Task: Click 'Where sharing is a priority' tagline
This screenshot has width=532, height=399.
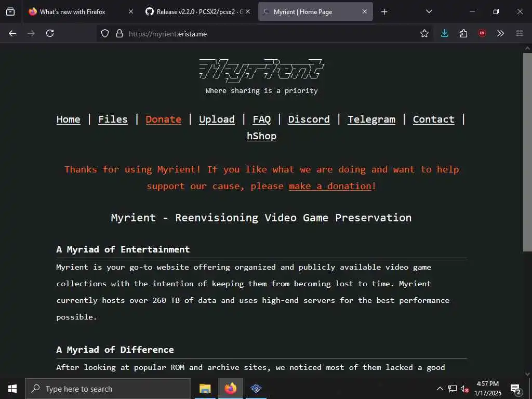Action: point(262,91)
